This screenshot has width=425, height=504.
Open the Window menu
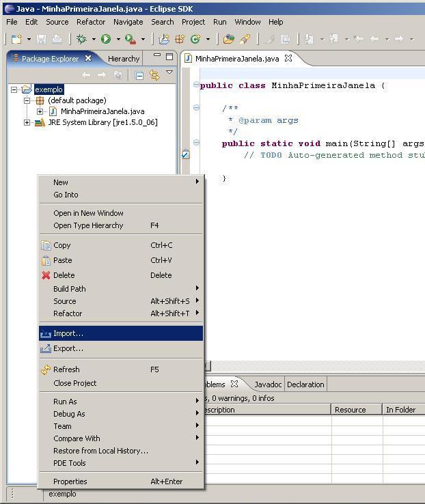click(247, 22)
